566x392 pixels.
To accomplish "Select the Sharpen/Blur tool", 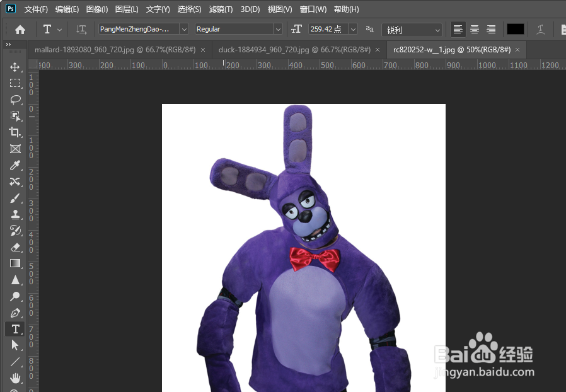I will [14, 280].
